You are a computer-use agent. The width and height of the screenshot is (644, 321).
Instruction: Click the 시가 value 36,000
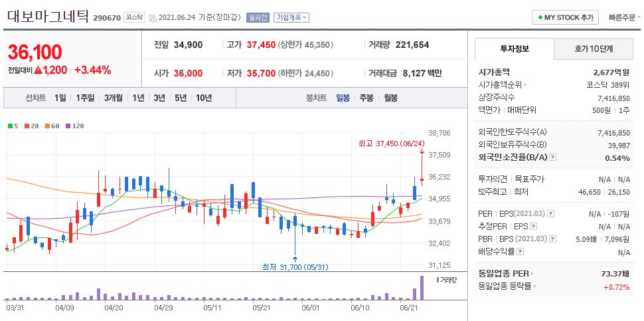[x=188, y=74]
